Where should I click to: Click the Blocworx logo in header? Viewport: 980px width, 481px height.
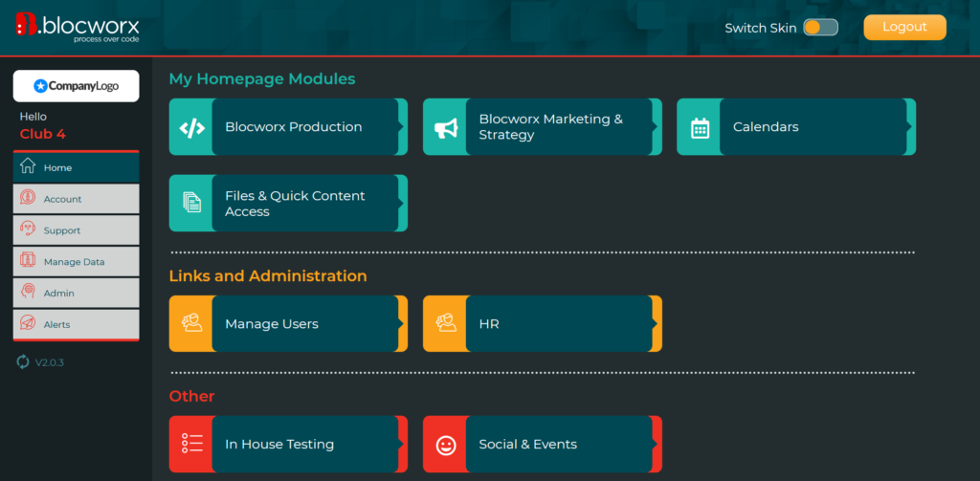(x=78, y=28)
